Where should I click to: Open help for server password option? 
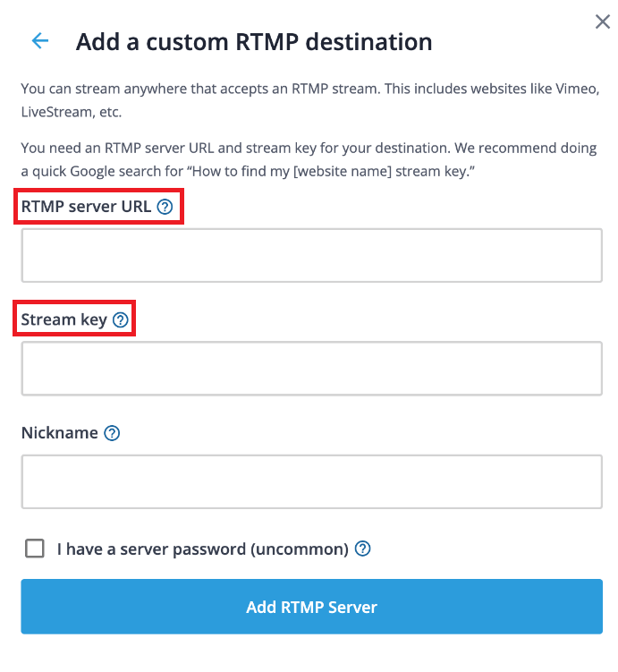point(362,549)
